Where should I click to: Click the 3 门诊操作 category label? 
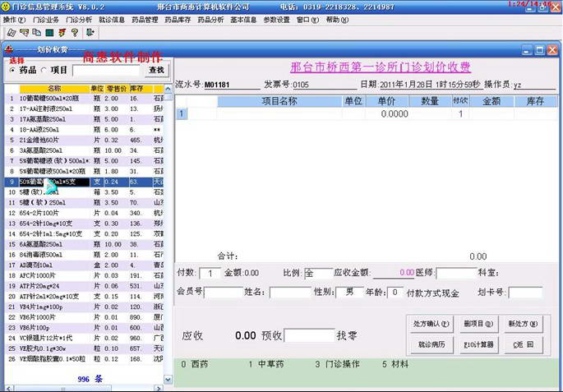[x=337, y=364]
